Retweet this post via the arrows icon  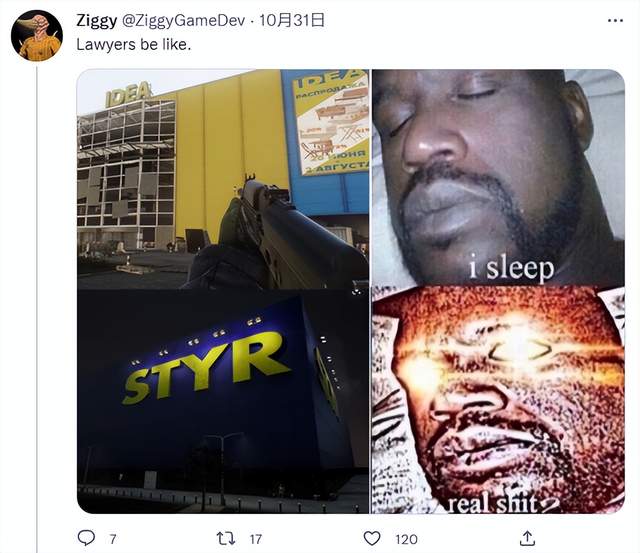coord(226,539)
